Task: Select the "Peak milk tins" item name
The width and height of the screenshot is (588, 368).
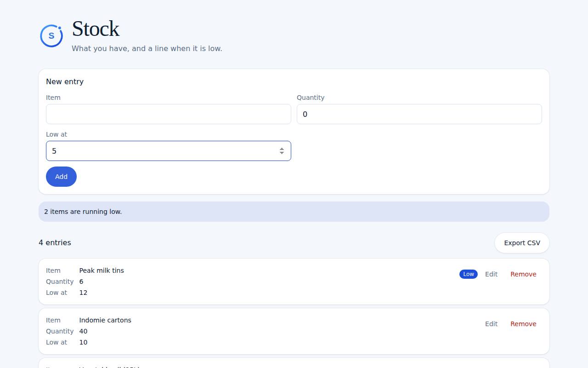Action: (x=102, y=270)
